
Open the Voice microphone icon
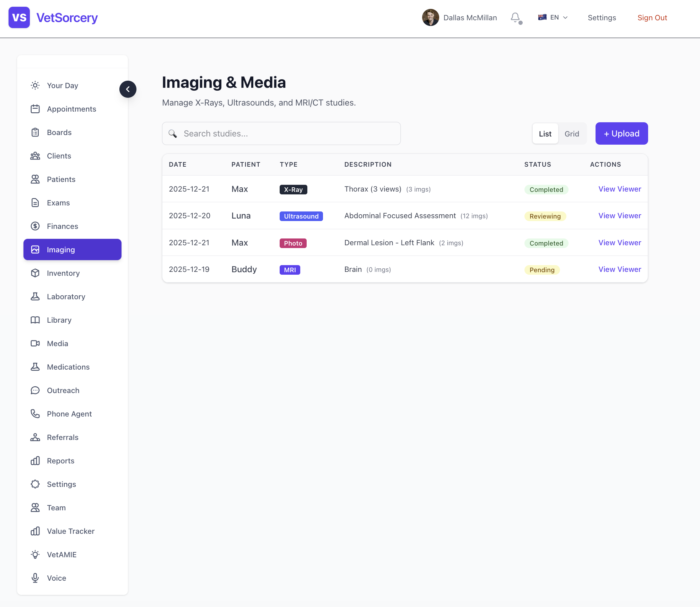(x=35, y=578)
